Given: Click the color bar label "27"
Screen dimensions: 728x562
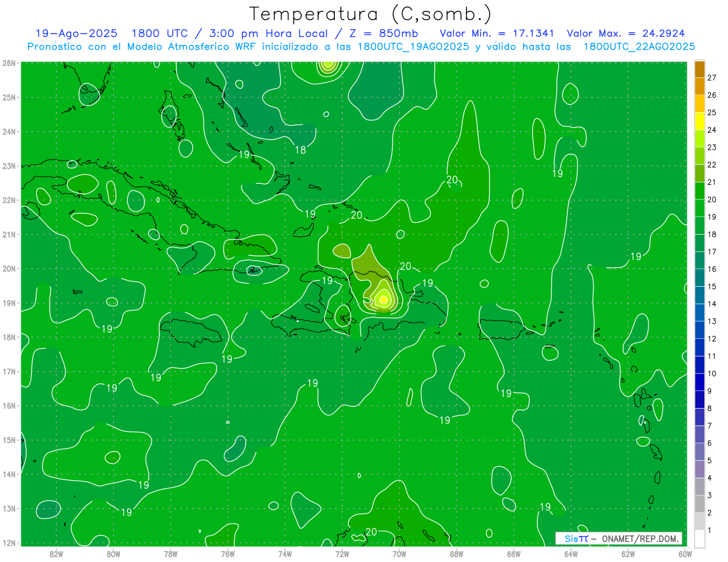Looking at the screenshot, I should tap(712, 78).
